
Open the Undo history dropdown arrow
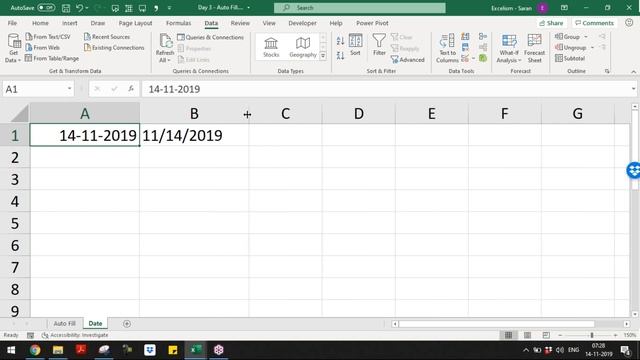pyautogui.click(x=87, y=8)
